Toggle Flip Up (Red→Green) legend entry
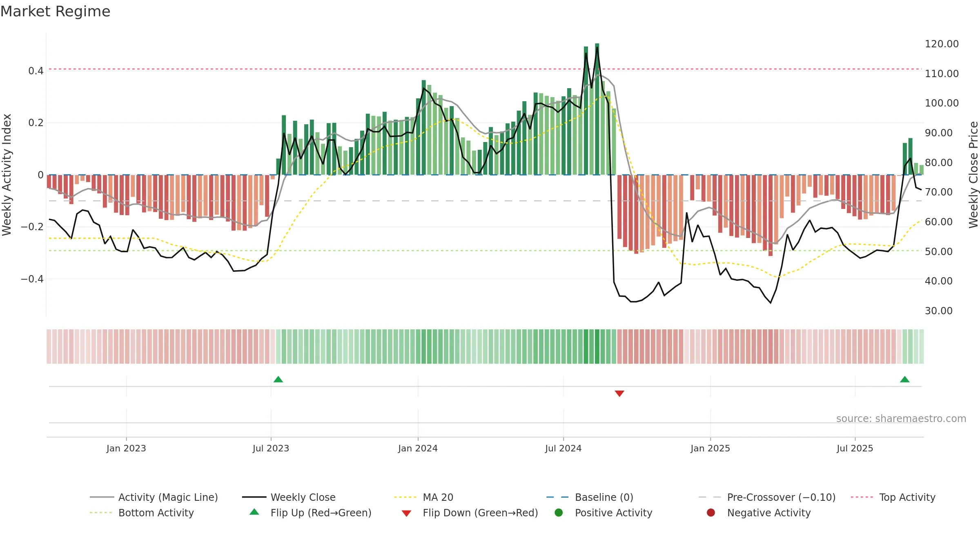 tap(310, 513)
